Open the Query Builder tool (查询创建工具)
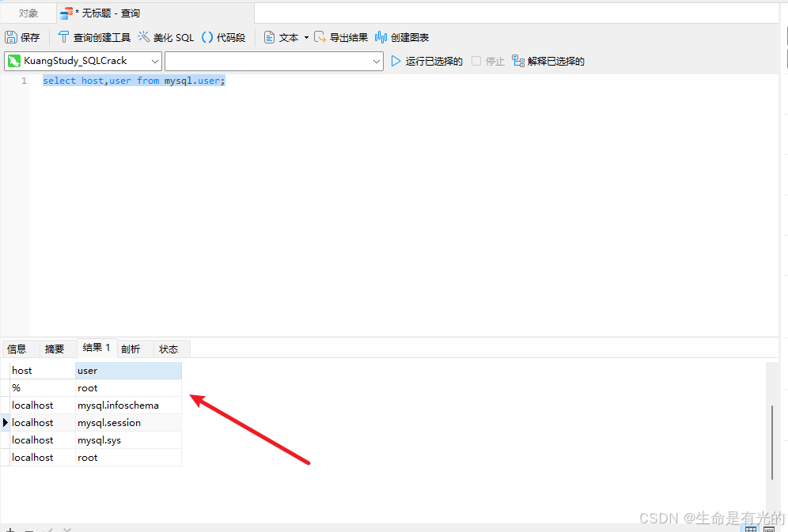 (94, 38)
